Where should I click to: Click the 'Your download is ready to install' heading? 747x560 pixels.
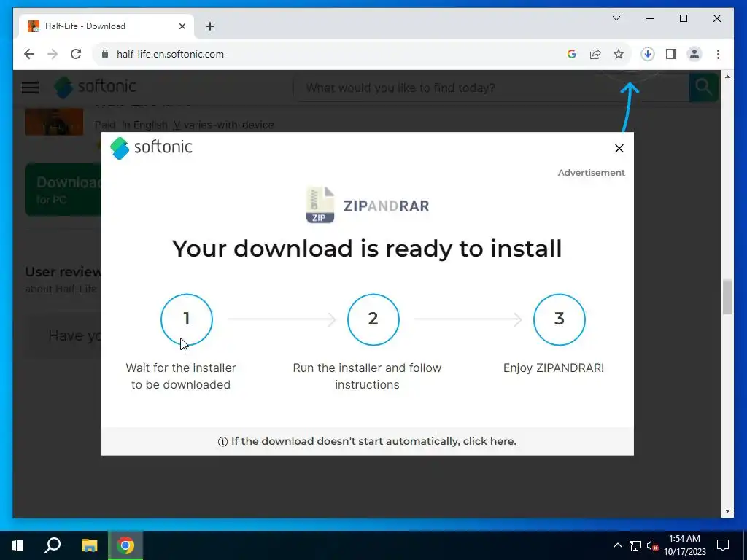tap(367, 249)
